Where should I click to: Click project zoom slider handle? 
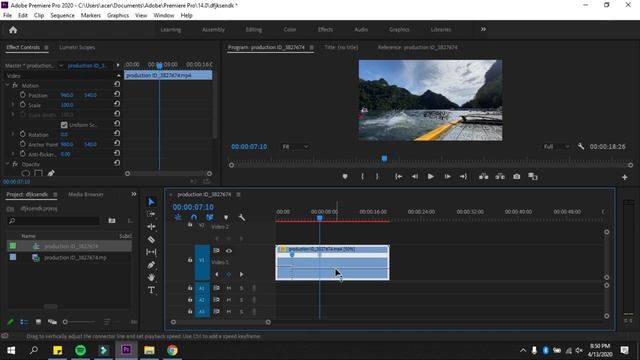65,322
